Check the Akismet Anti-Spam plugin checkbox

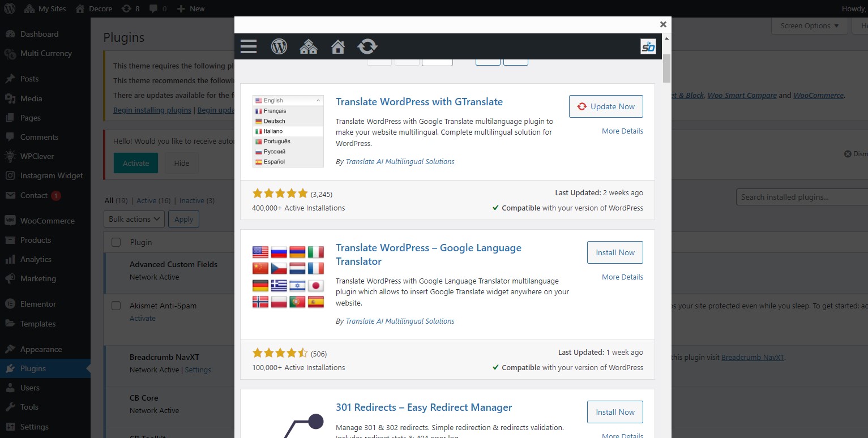click(116, 306)
